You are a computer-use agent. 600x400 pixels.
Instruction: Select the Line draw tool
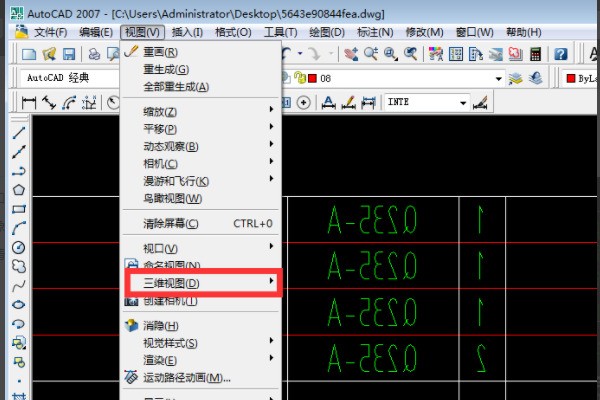pos(19,132)
